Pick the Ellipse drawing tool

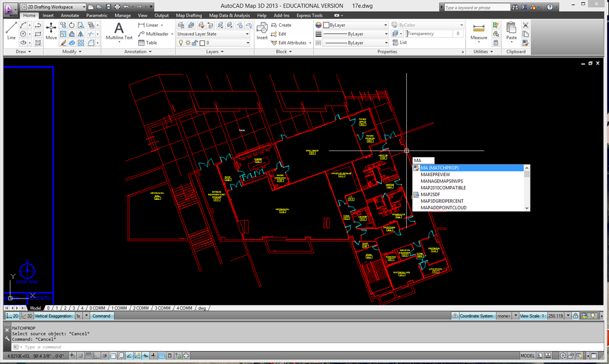(x=24, y=43)
